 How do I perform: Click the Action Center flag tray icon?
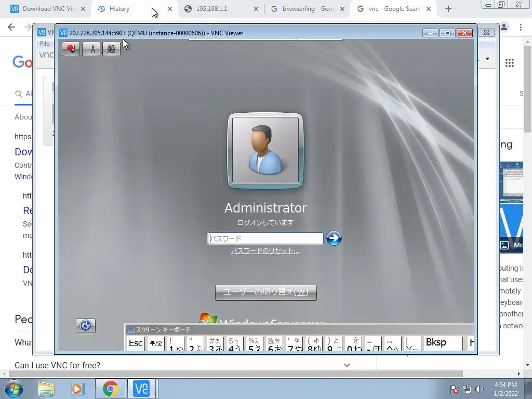click(454, 389)
